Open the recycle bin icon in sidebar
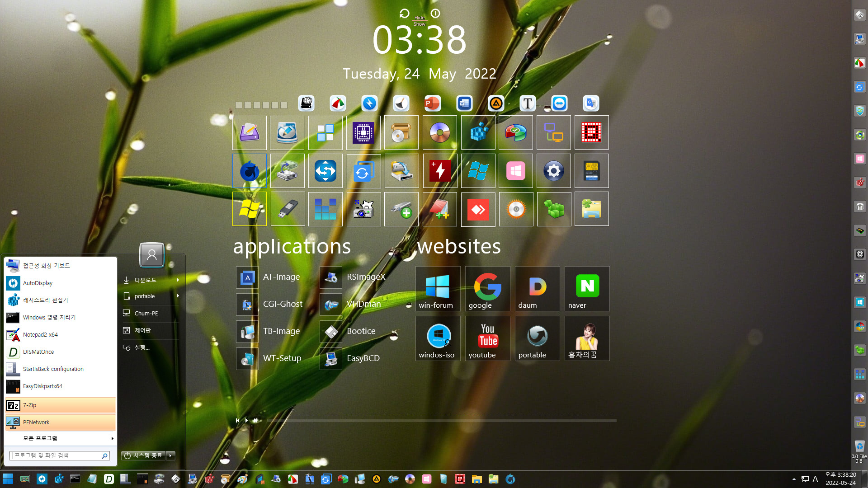The width and height of the screenshot is (868, 488). point(859,446)
